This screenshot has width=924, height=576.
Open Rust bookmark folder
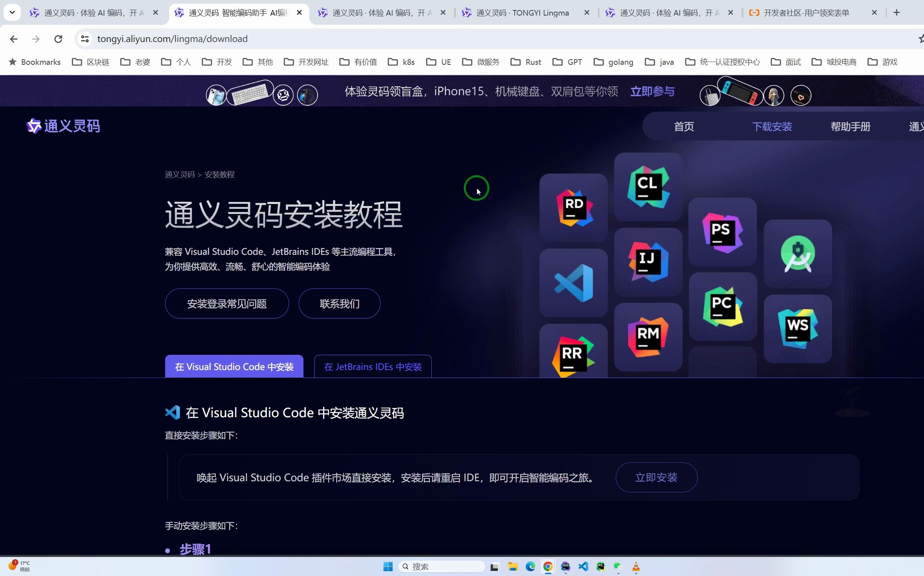coord(526,62)
